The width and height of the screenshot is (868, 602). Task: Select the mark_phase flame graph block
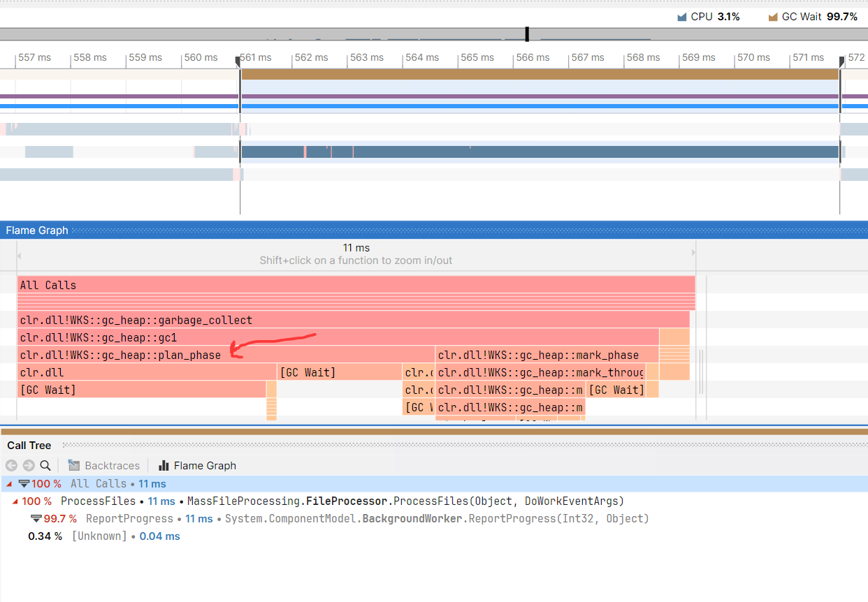538,355
